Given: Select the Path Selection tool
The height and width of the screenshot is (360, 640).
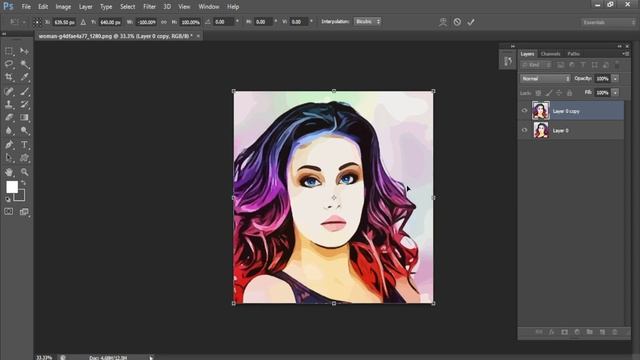Looking at the screenshot, I should pos(9,158).
